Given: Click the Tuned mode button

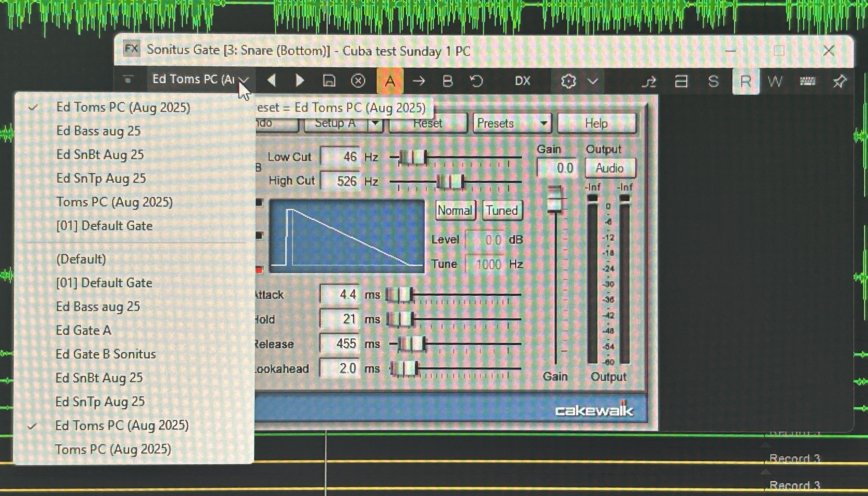Looking at the screenshot, I should pos(502,210).
